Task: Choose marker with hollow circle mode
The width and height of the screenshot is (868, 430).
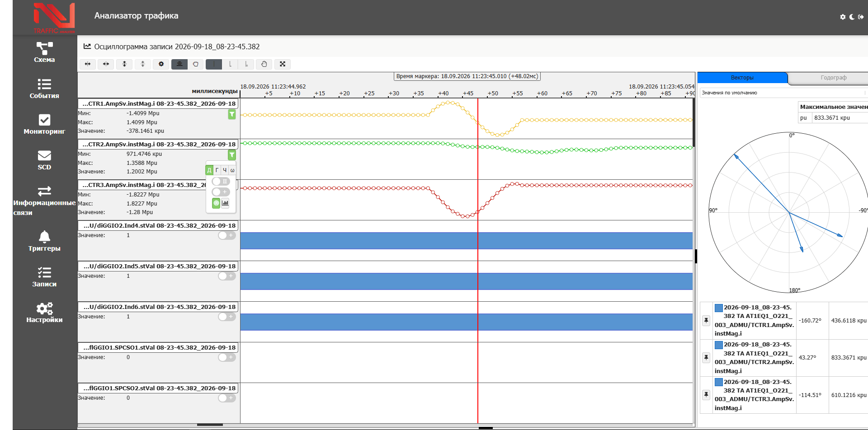Action: [x=246, y=64]
